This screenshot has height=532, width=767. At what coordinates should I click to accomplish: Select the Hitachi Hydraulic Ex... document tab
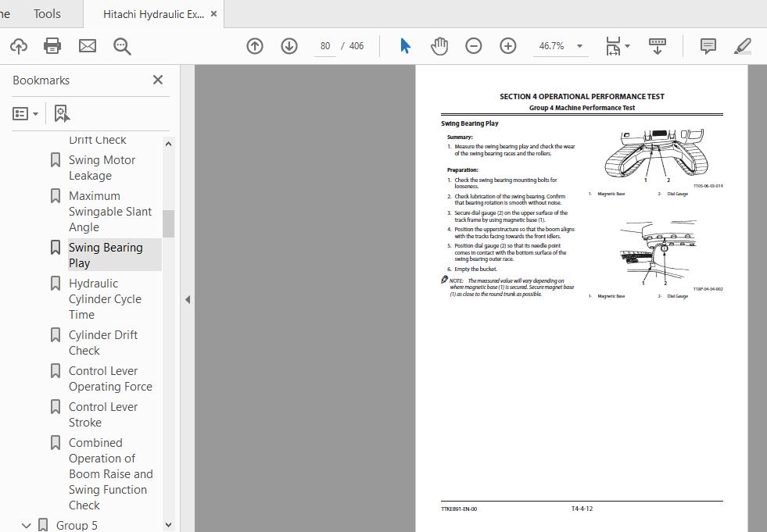pos(153,14)
